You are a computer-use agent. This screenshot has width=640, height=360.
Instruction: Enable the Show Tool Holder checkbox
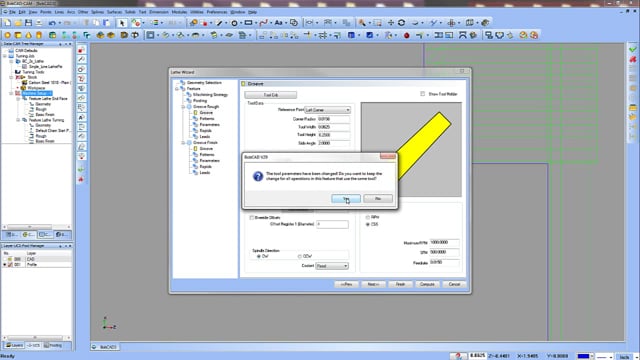(x=423, y=94)
